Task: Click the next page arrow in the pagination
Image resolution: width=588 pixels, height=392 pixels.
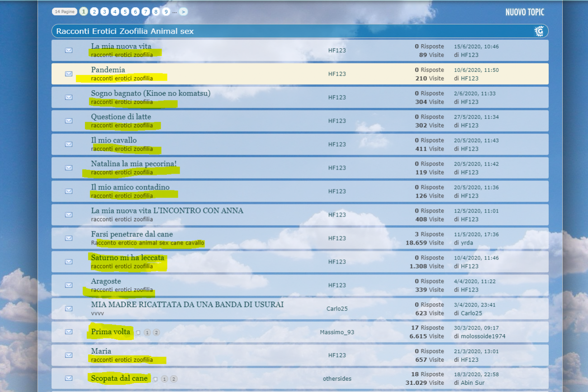Action: pos(183,12)
